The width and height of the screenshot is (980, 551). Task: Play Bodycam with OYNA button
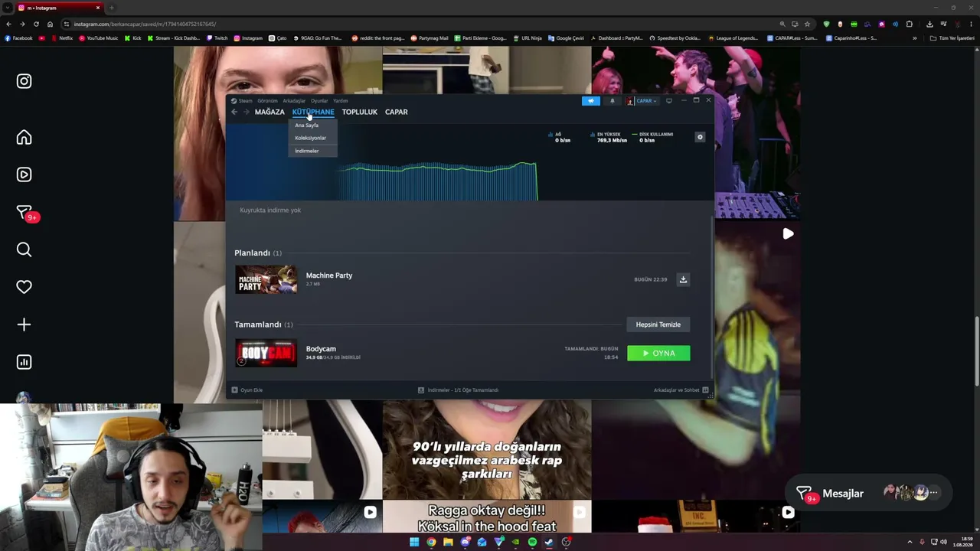(x=658, y=353)
